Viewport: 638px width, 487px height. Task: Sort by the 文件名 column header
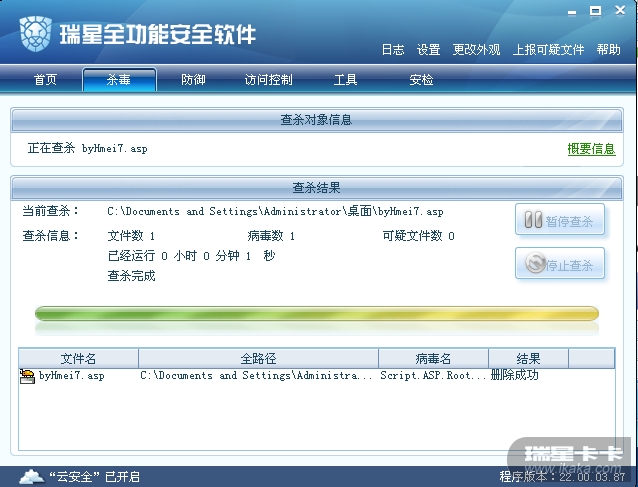point(78,358)
